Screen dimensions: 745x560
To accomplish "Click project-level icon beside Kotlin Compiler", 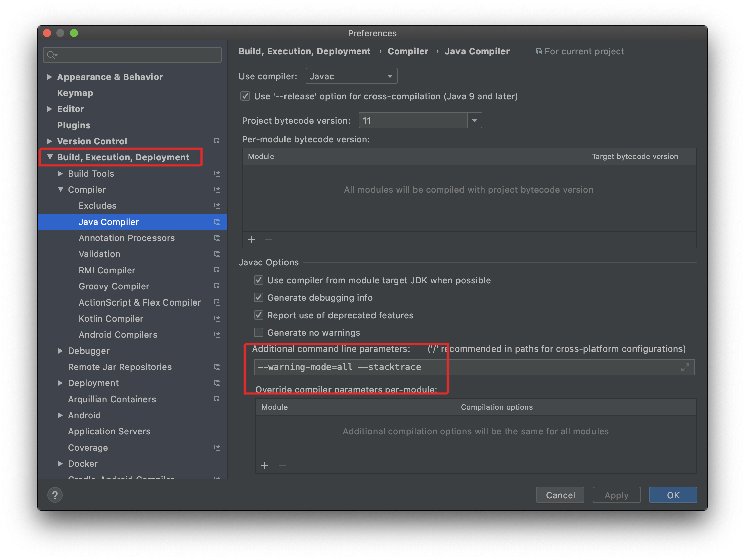I will [x=217, y=319].
